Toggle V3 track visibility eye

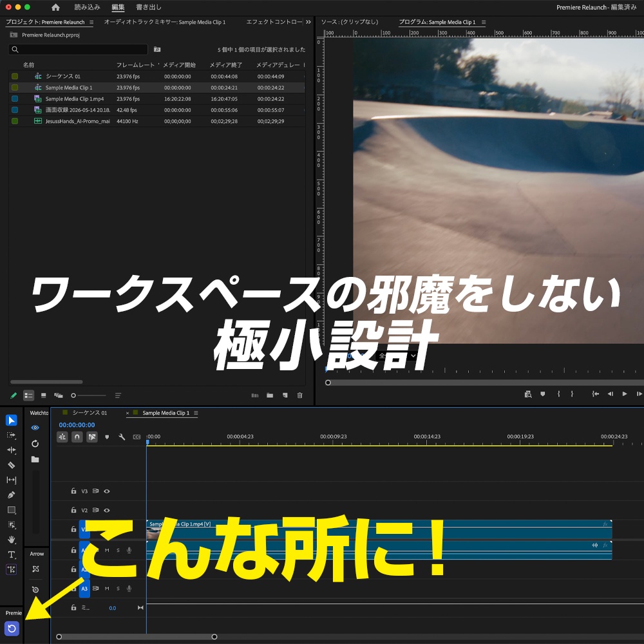(x=107, y=491)
